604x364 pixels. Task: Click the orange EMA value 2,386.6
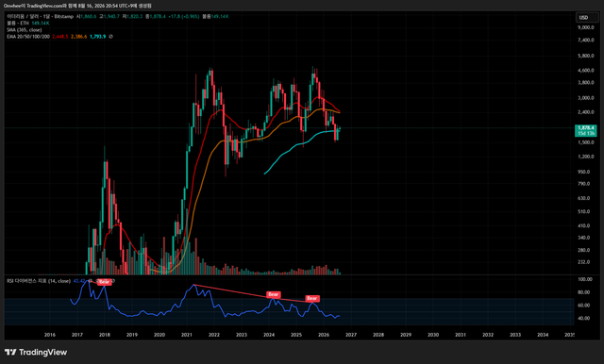pos(79,37)
